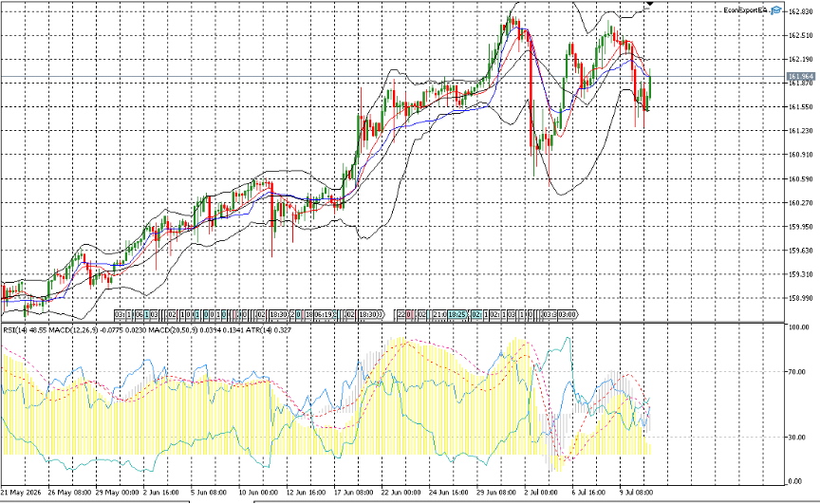Click the 162.190 price scale label

(x=800, y=60)
